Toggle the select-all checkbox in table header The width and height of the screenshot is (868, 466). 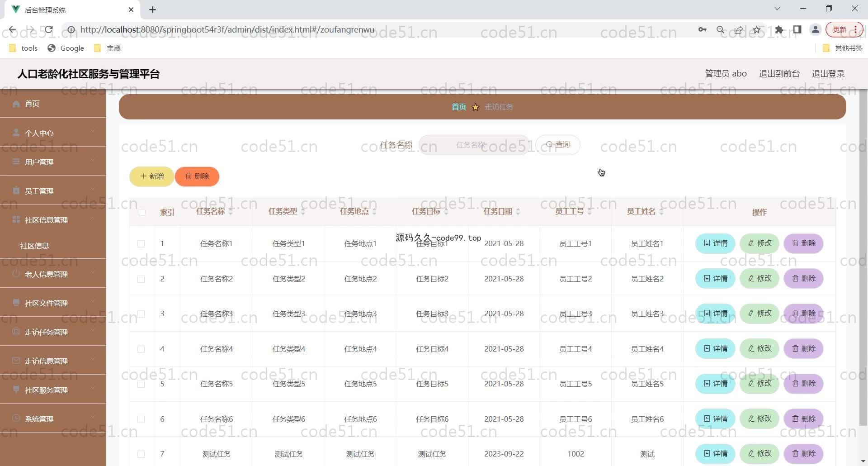pos(142,212)
